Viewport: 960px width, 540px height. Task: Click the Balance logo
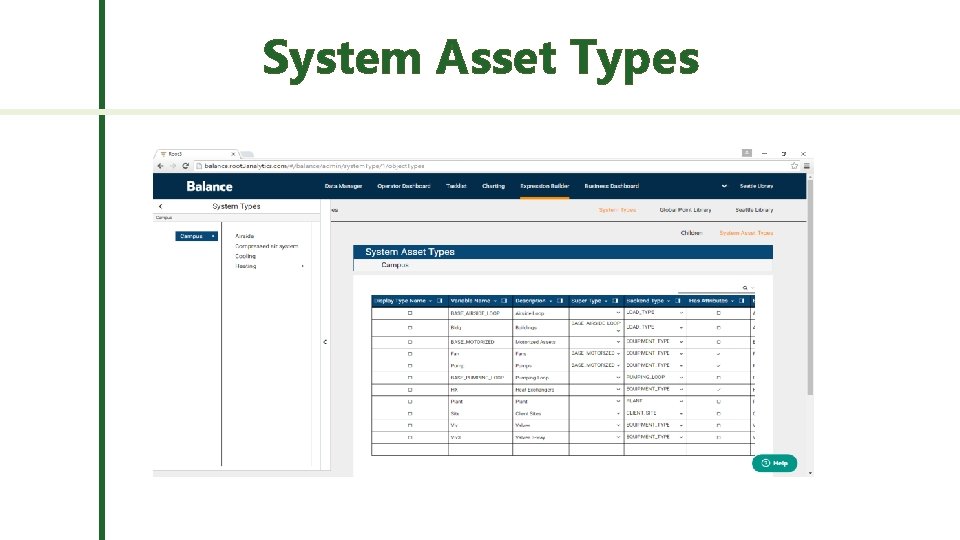[x=209, y=186]
